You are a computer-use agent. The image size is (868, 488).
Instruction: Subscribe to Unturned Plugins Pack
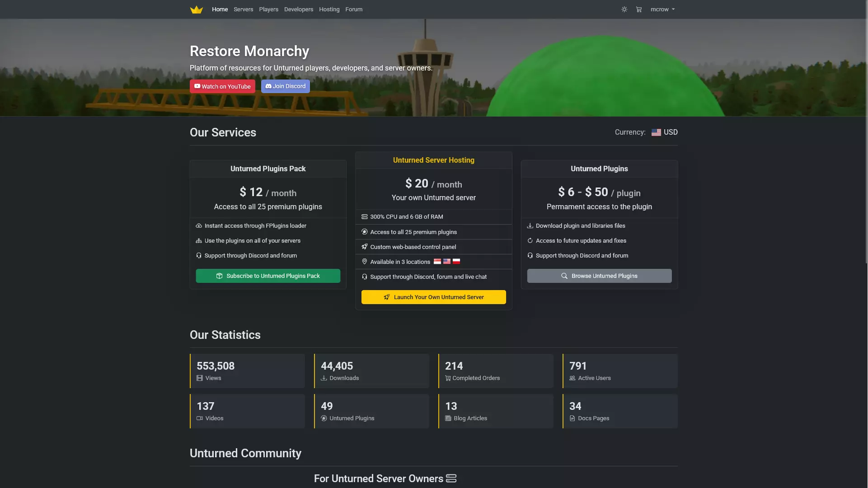point(268,276)
